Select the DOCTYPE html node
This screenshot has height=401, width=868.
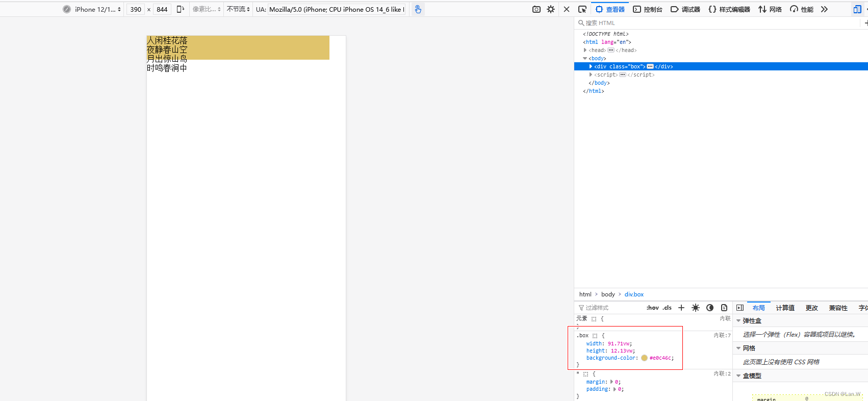606,34
